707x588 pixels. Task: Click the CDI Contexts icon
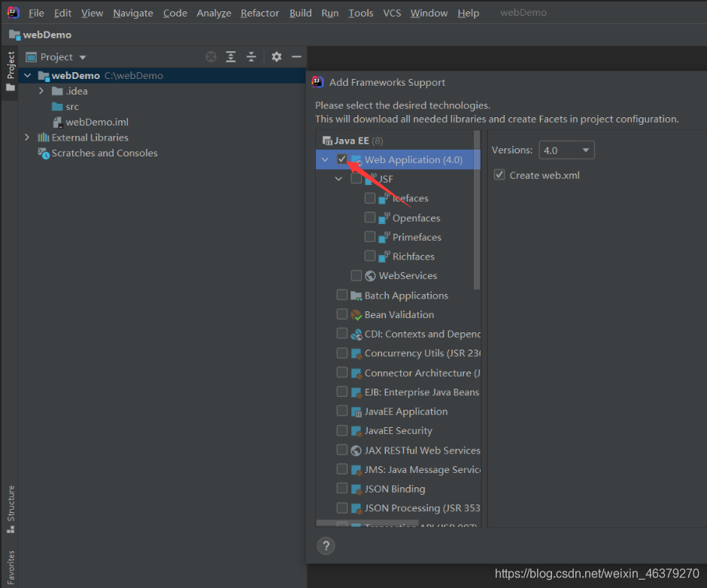tap(357, 334)
